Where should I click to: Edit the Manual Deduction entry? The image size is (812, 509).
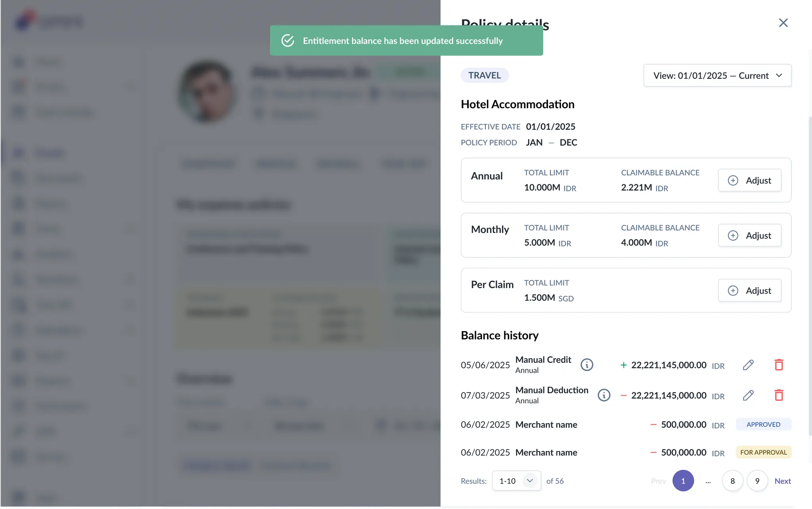coord(748,395)
